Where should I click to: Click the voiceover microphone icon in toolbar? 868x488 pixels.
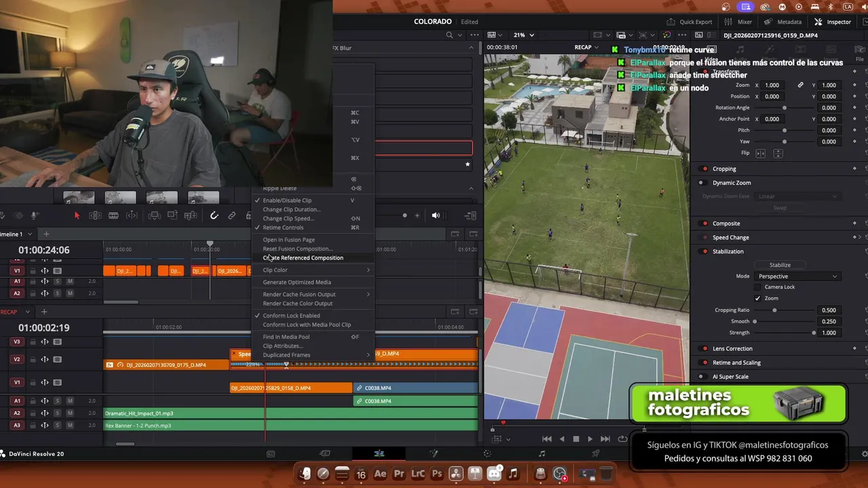click(x=35, y=216)
